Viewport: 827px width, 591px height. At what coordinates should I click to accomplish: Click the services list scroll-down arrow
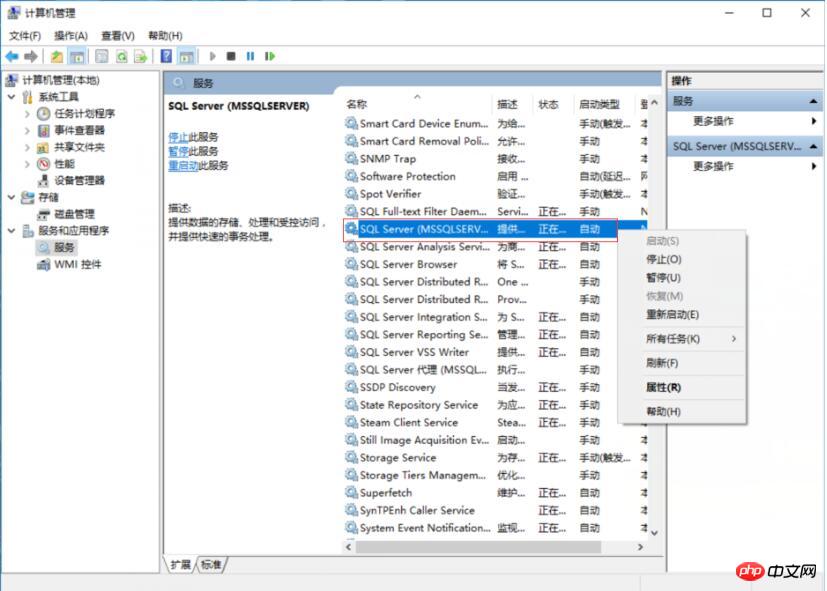pos(654,533)
